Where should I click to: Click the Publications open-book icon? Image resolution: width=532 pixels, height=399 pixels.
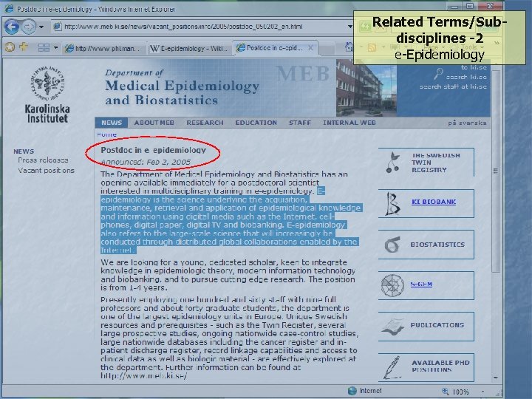point(392,327)
